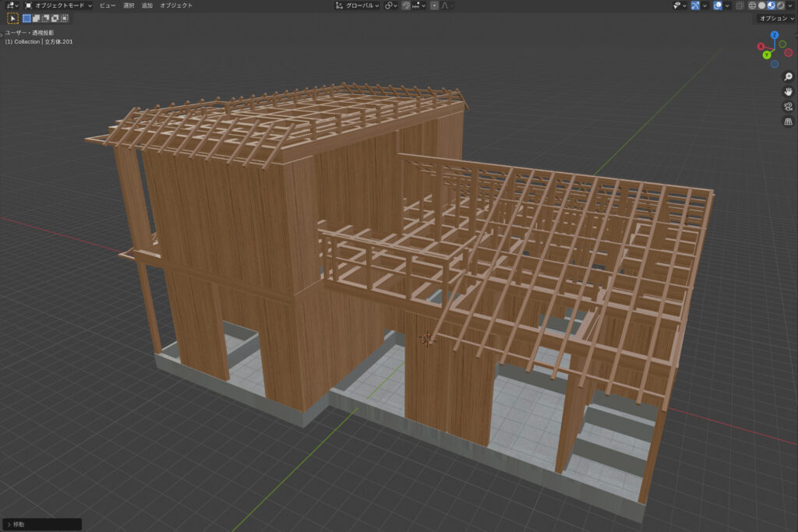The height and width of the screenshot is (532, 798).
Task: Expand the 移動 operator panel
Action: 9,524
